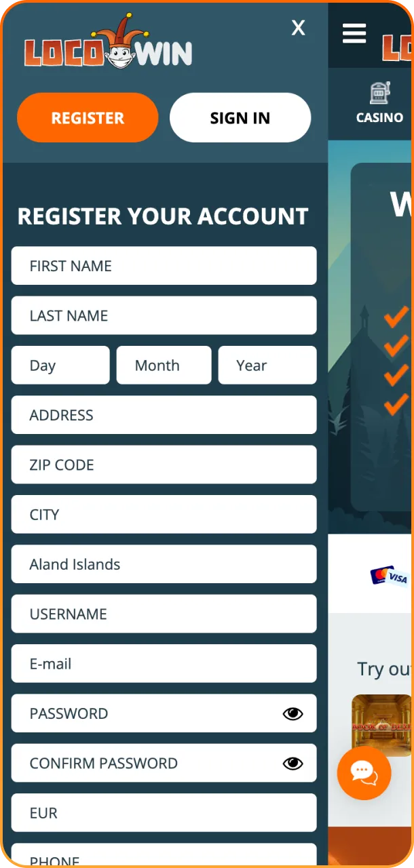The image size is (414, 868).
Task: Click an orange checkmark in the banner
Action: (x=396, y=316)
